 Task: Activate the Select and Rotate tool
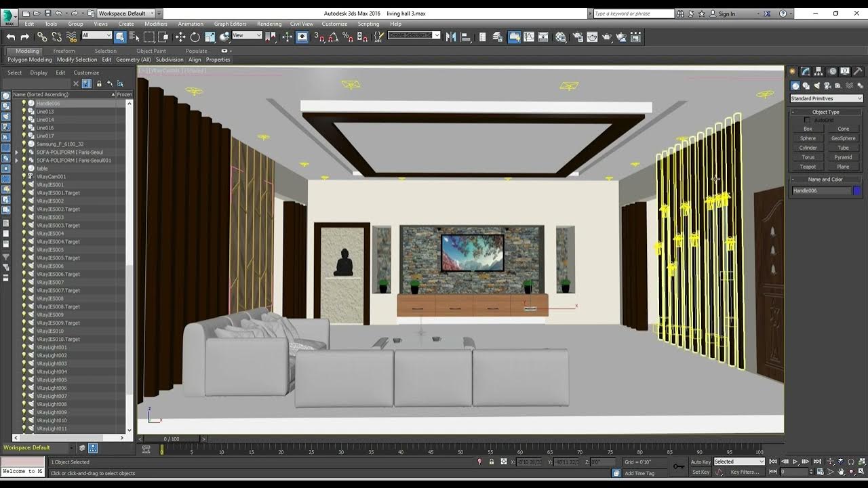[x=195, y=37]
